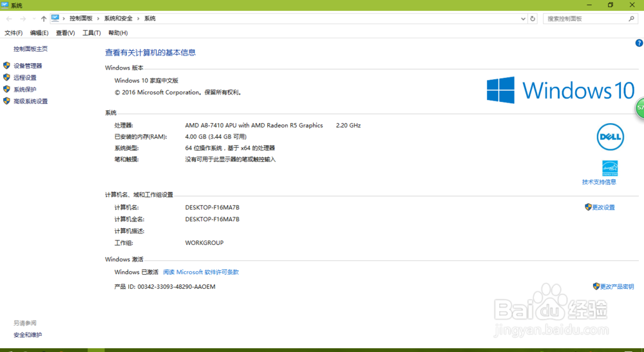Open the 查看(V) menu

coord(65,33)
